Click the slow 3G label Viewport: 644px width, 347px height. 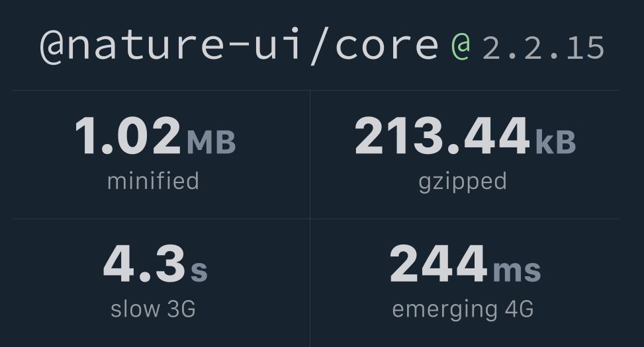(153, 309)
